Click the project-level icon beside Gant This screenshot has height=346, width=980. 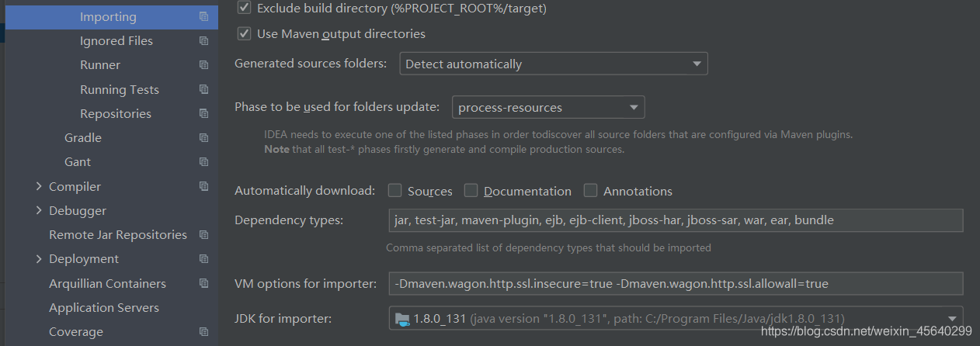point(203,161)
